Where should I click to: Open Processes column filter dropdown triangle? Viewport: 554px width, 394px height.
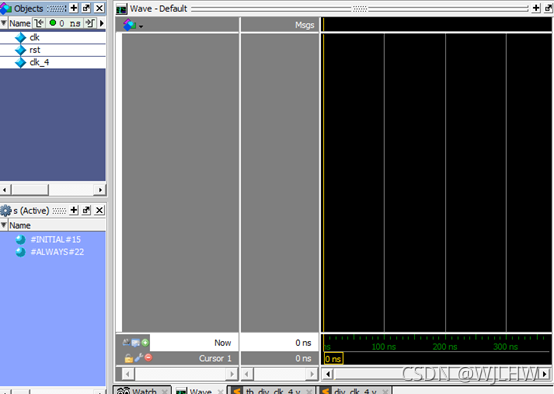(x=4, y=225)
